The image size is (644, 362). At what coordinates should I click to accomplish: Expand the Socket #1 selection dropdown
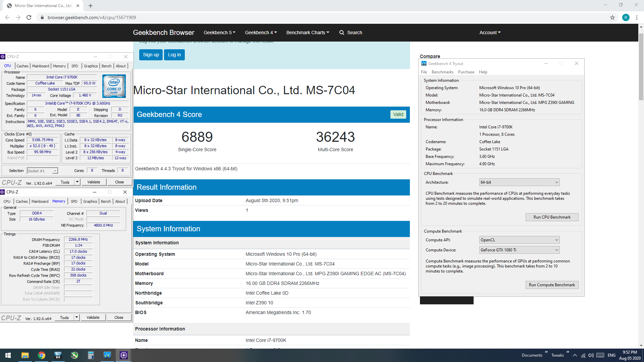click(42, 171)
